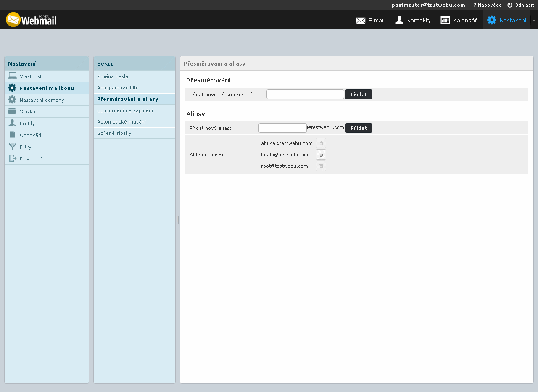Select the Složky menu item
The width and height of the screenshot is (538, 392).
coord(27,112)
